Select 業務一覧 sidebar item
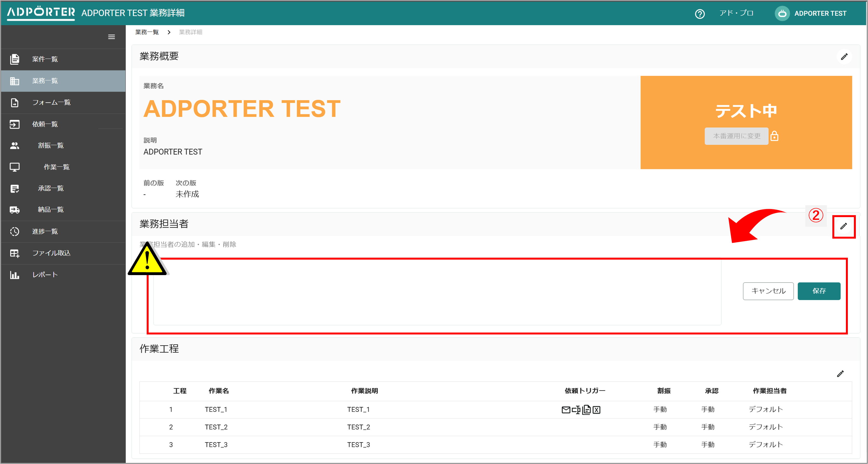 (63, 81)
